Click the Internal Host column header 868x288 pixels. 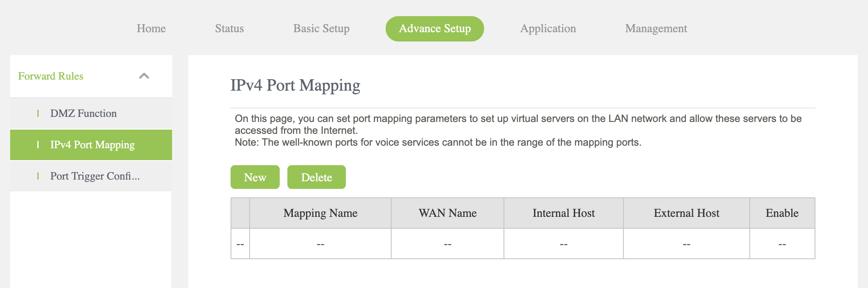pyautogui.click(x=564, y=213)
